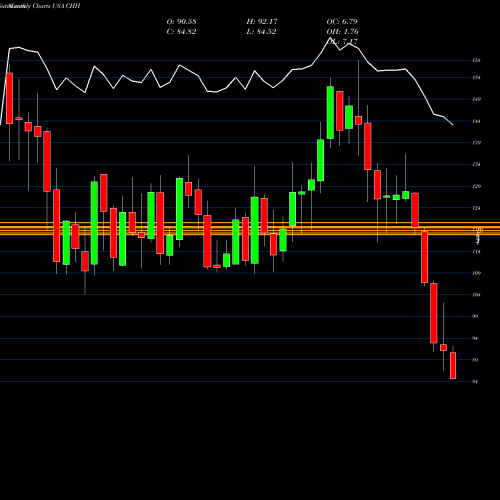The height and width of the screenshot is (500, 500).
Task: Click the rightmost red candlestick
Action: click(453, 365)
